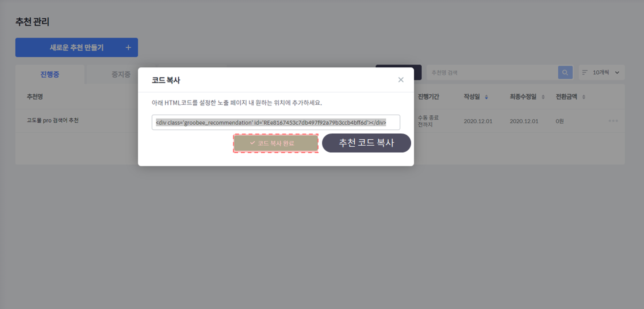
Task: Close the 코드 복사 dialog with X
Action: [401, 80]
